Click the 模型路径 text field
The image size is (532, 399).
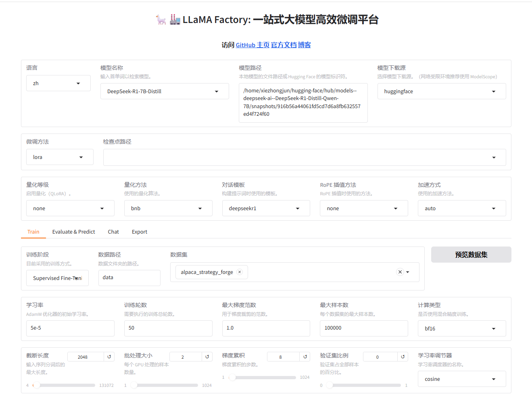pyautogui.click(x=303, y=102)
